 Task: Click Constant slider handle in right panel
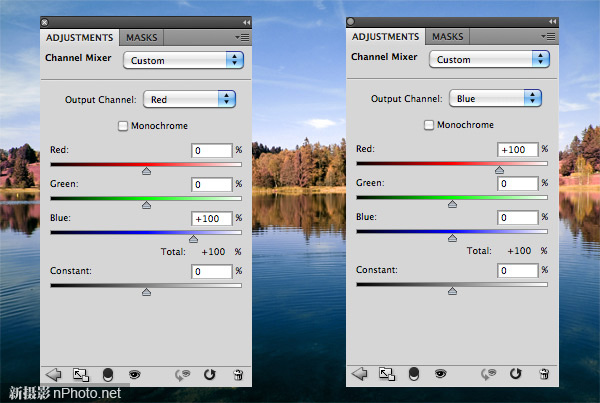[x=452, y=291]
